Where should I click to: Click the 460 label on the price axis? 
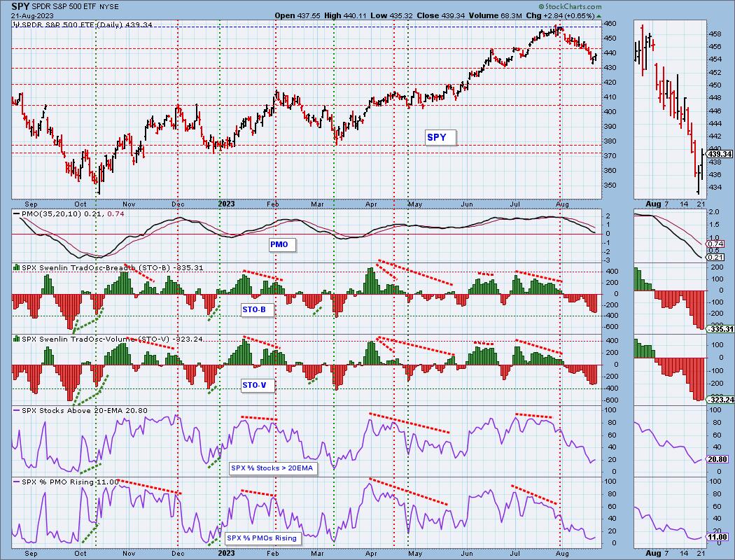click(610, 23)
